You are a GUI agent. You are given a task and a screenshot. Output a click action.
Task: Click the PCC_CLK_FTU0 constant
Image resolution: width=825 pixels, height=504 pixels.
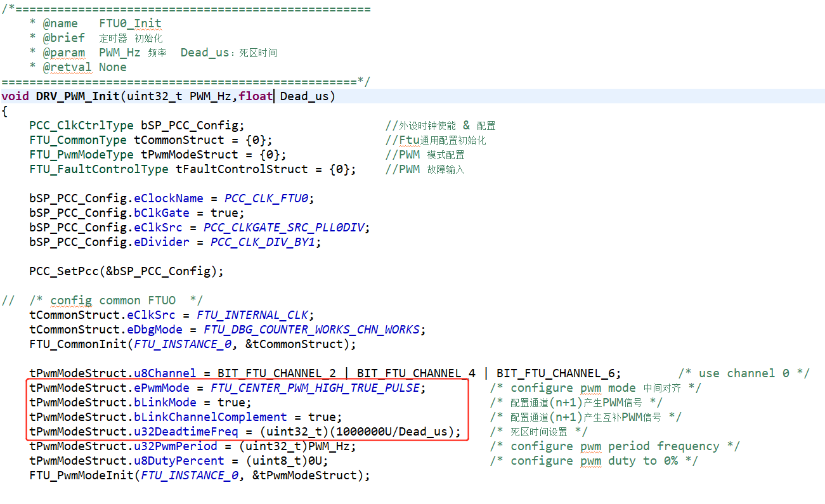click(266, 198)
